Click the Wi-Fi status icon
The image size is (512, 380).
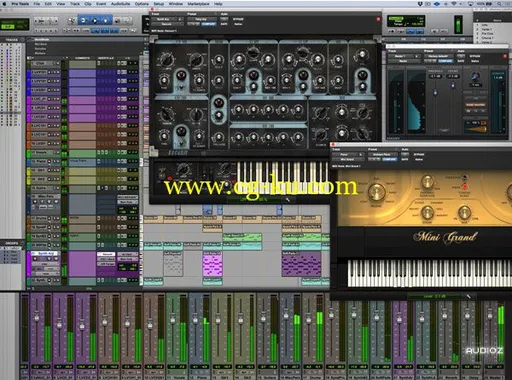(x=454, y=4)
